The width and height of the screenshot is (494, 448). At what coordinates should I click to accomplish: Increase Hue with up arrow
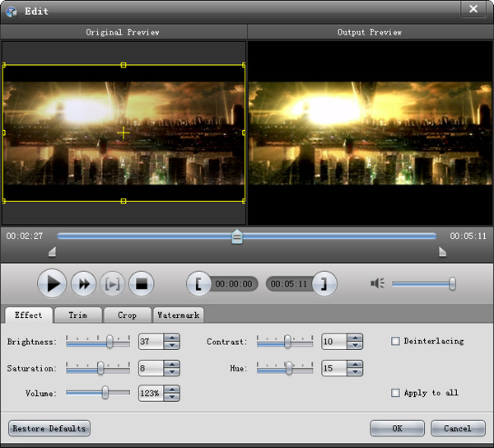(355, 365)
